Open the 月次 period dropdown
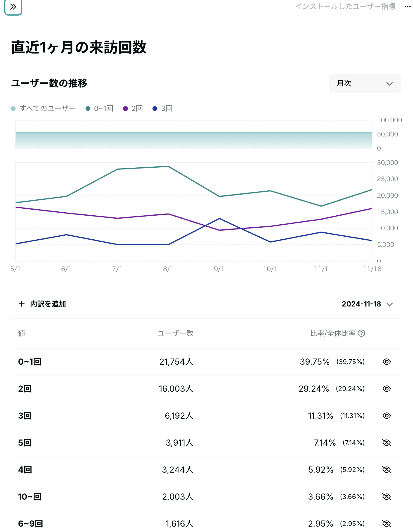Screen dimensions: 413x532 click(x=365, y=83)
